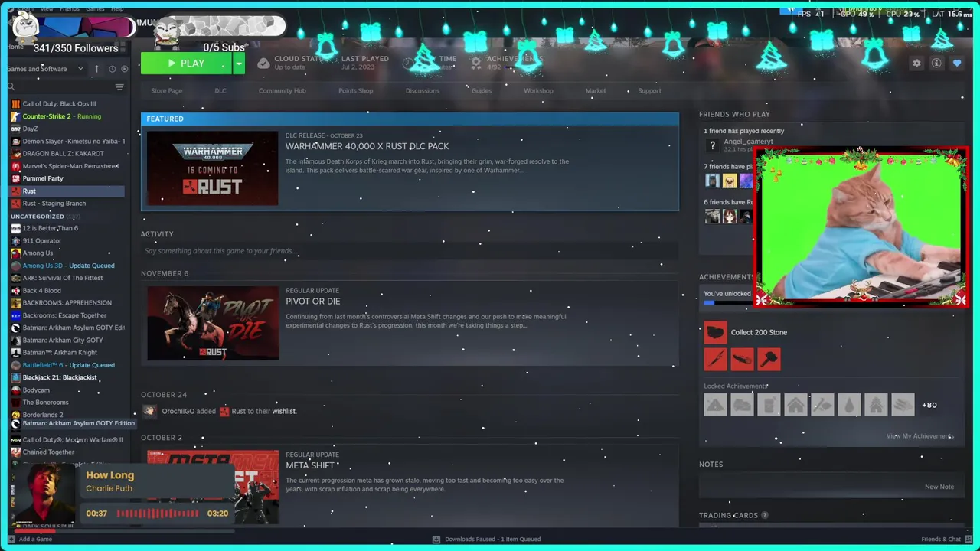Click The Bonerooms game icon
Image resolution: width=980 pixels, height=551 pixels.
pyautogui.click(x=15, y=403)
